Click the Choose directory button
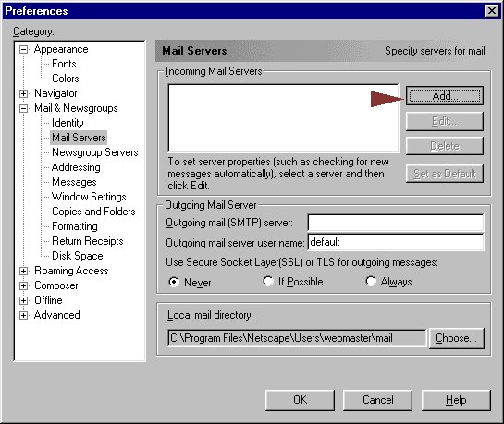 coord(457,338)
